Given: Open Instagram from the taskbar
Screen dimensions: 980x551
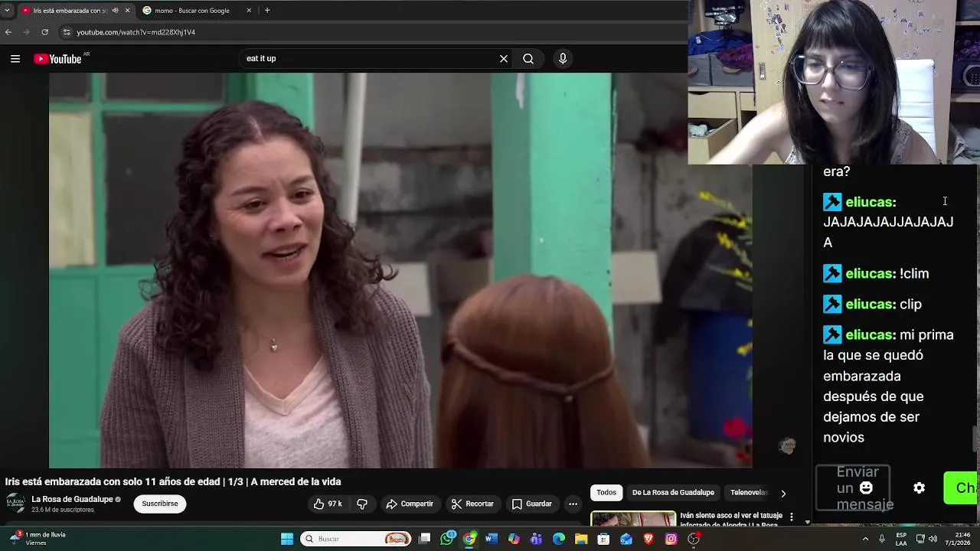Looking at the screenshot, I should click(671, 539).
